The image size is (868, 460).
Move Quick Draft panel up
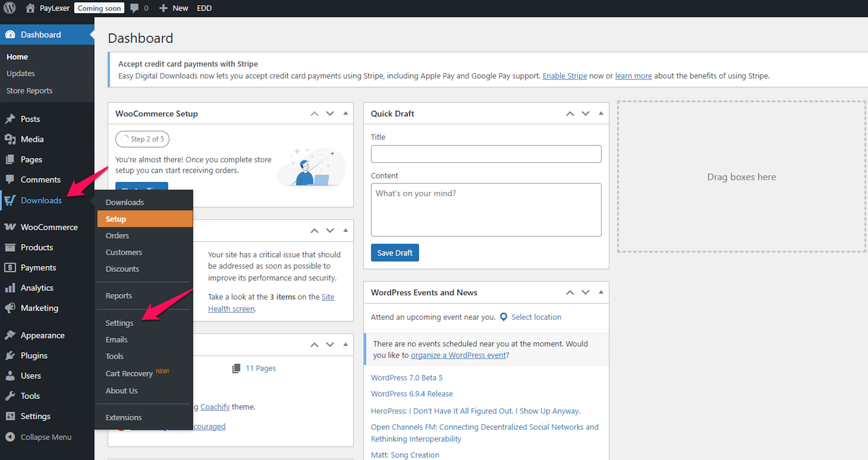570,113
